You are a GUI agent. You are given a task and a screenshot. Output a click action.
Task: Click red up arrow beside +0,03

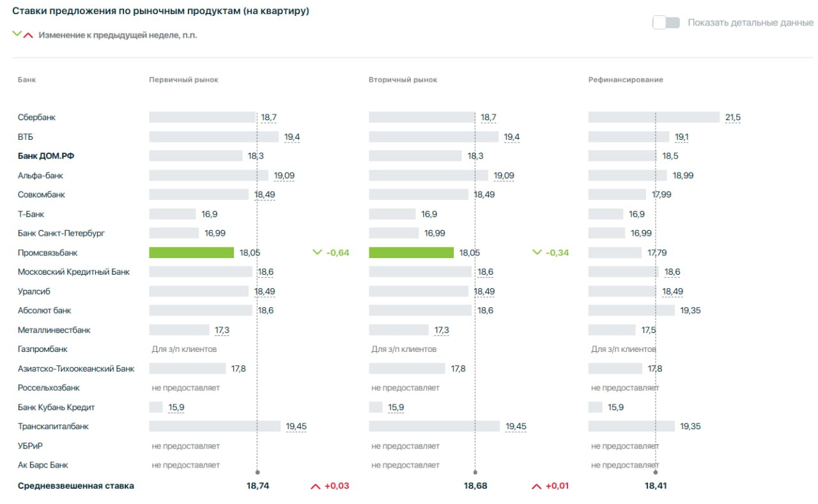point(315,486)
